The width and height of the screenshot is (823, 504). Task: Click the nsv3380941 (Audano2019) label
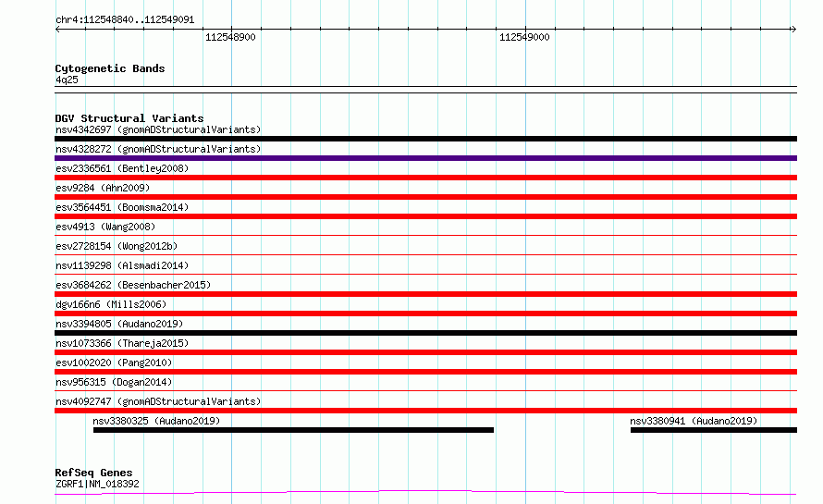694,421
